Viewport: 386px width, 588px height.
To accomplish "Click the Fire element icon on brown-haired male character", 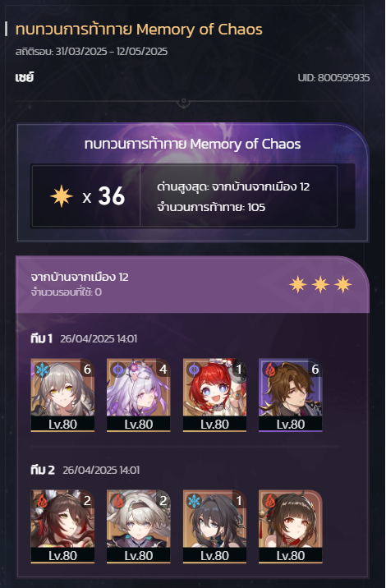I will (x=269, y=370).
